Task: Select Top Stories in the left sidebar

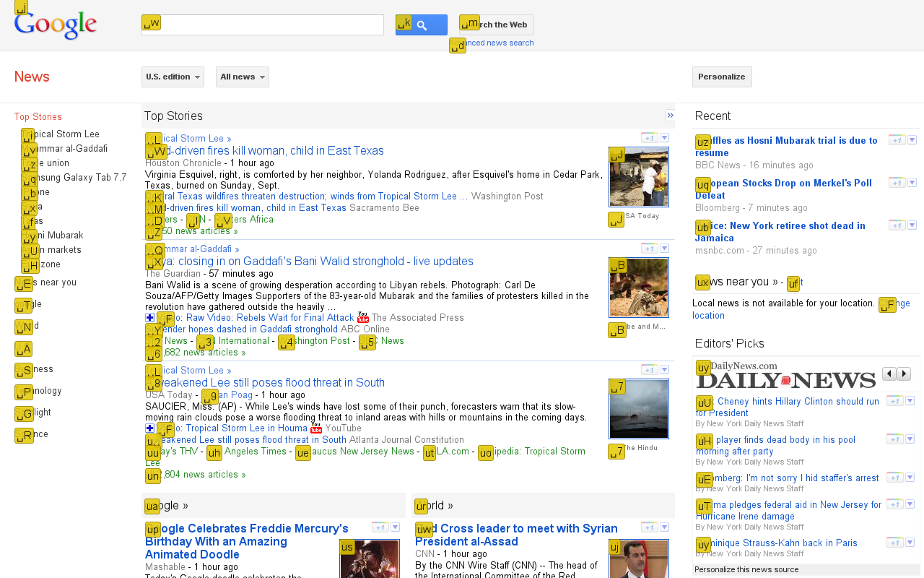Action: coord(38,117)
